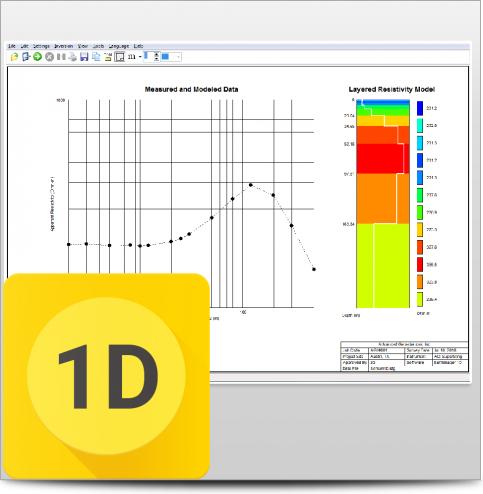Open the File menu
The image size is (483, 494).
tap(12, 46)
